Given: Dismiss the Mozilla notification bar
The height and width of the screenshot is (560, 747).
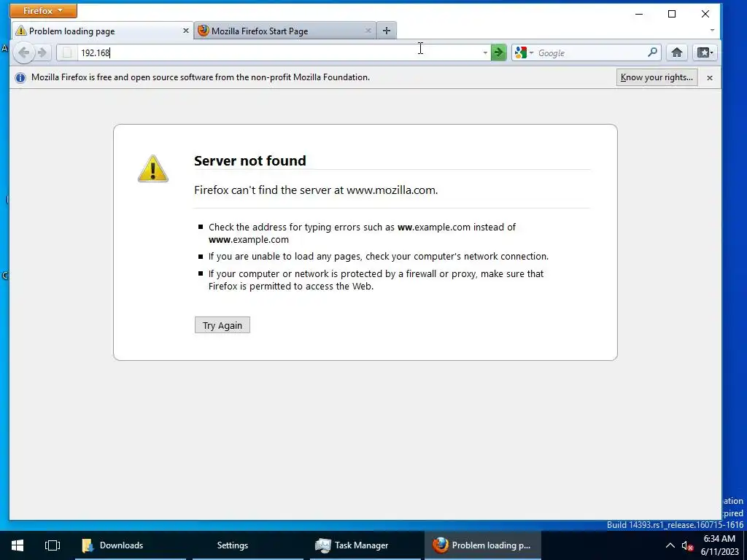Looking at the screenshot, I should coord(709,77).
